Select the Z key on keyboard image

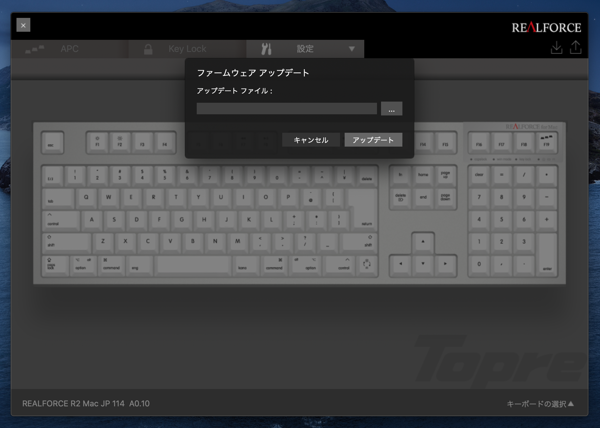click(x=103, y=242)
